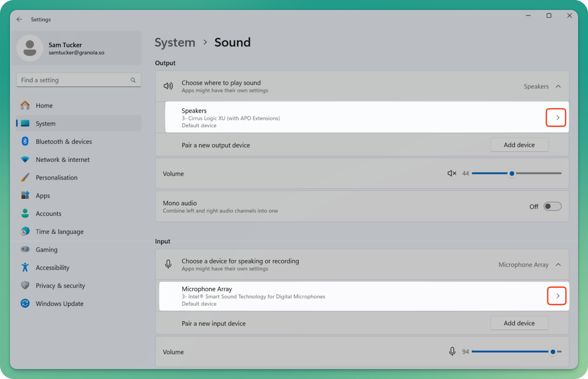This screenshot has height=379, width=588.
Task: Collapse the output device Speakers list
Action: pyautogui.click(x=558, y=86)
